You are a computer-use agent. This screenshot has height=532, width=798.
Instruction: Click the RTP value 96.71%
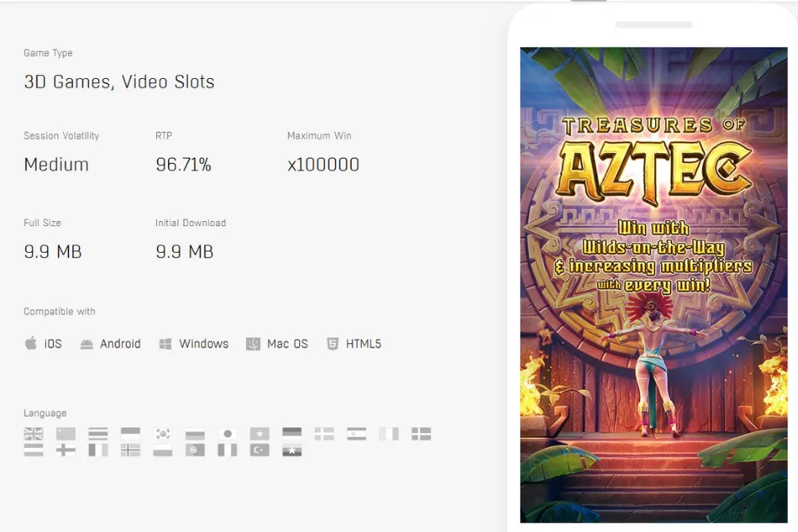pyautogui.click(x=183, y=164)
